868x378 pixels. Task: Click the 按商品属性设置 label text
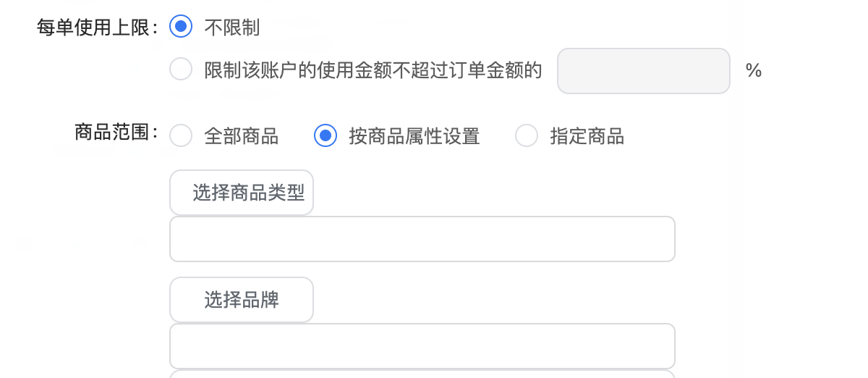click(x=414, y=136)
